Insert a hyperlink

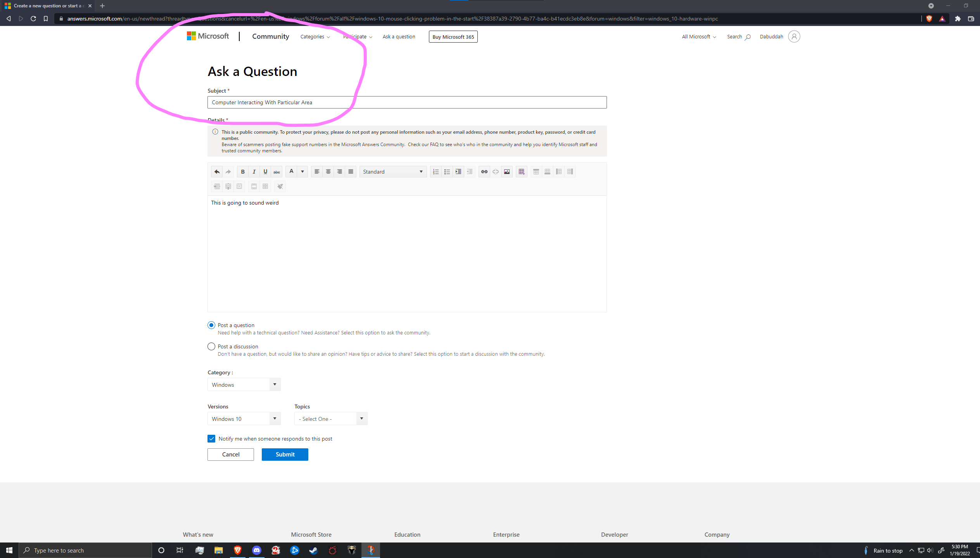tap(484, 172)
